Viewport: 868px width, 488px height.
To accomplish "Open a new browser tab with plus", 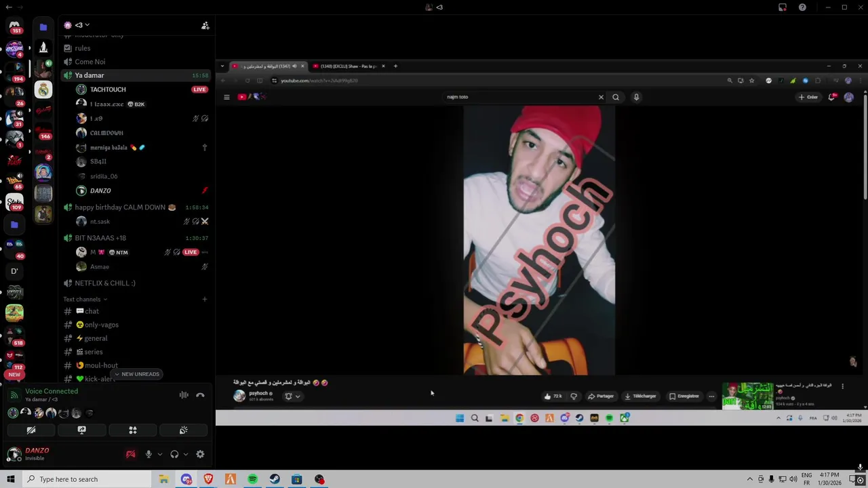I will (395, 66).
